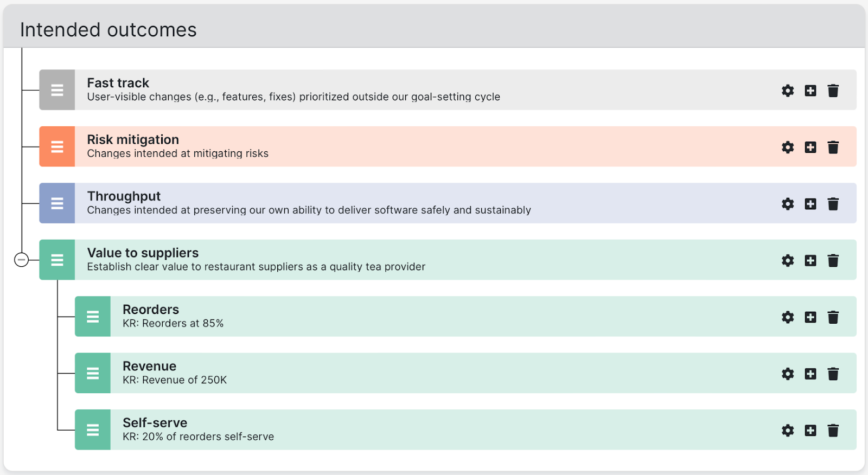Click the 'Intended outcomes' panel heading
The width and height of the screenshot is (868, 475).
click(x=108, y=30)
